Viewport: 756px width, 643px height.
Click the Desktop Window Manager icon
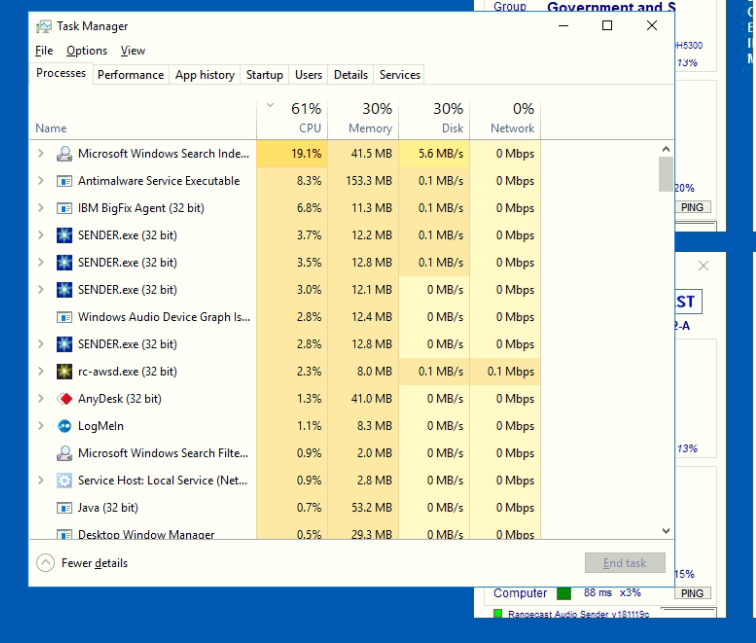(64, 534)
